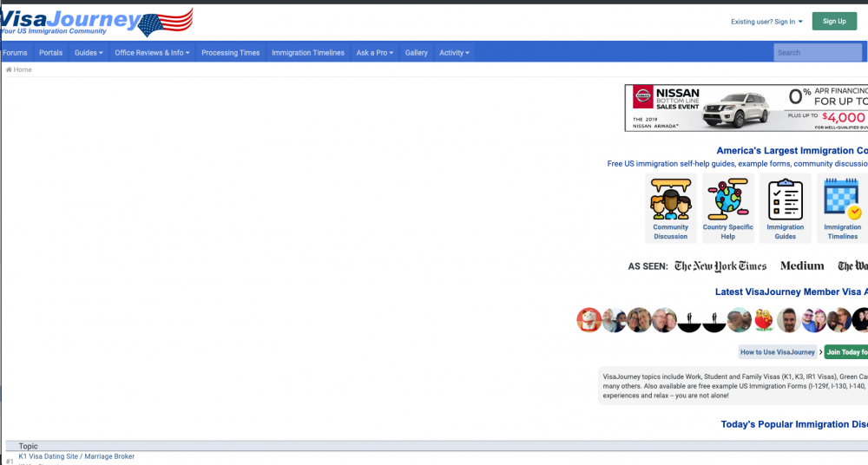Click inside the Search input field

[x=816, y=53]
